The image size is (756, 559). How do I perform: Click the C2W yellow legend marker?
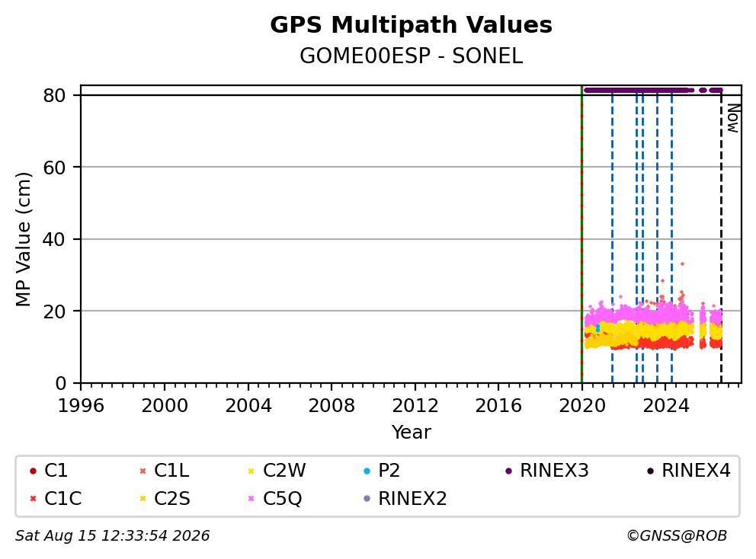tap(251, 471)
